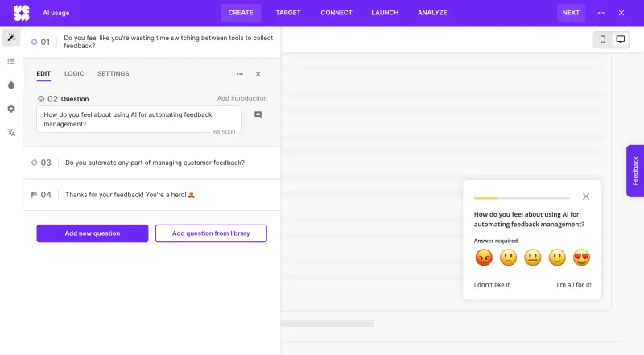Open the translations sidebar icon
The height and width of the screenshot is (355, 644).
pos(11,132)
